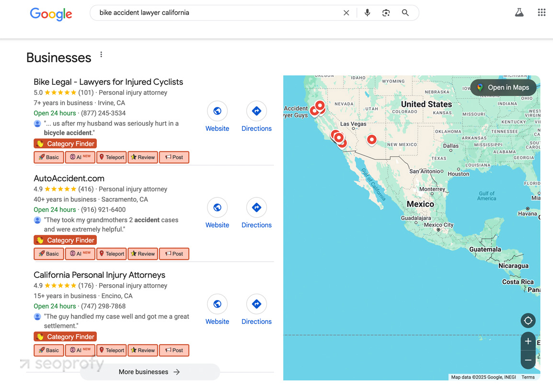
Task: Click Basic button under California Personal Injury Attorneys
Action: [49, 350]
